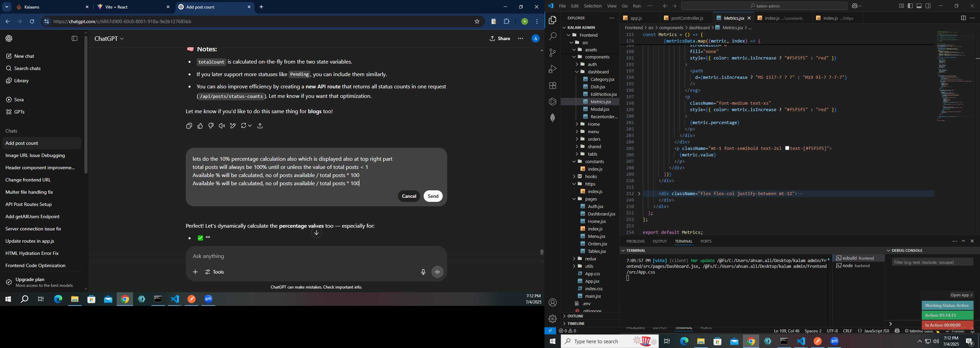Bookmark this page star icon

coord(477,22)
